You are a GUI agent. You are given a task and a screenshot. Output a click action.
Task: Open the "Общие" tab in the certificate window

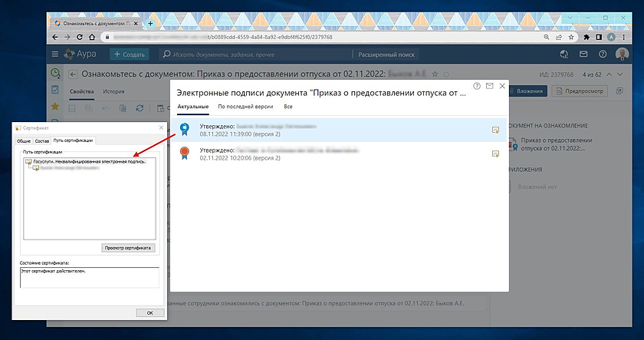point(24,141)
